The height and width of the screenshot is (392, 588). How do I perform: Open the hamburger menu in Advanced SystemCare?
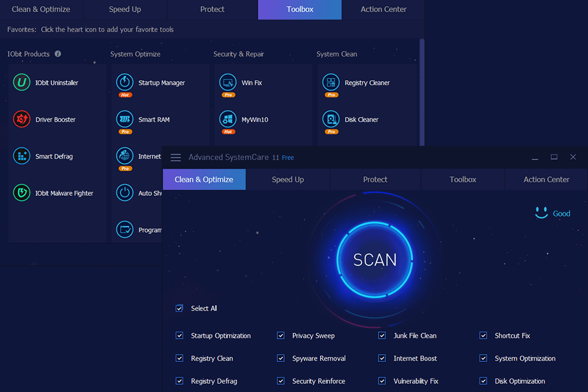(x=176, y=157)
